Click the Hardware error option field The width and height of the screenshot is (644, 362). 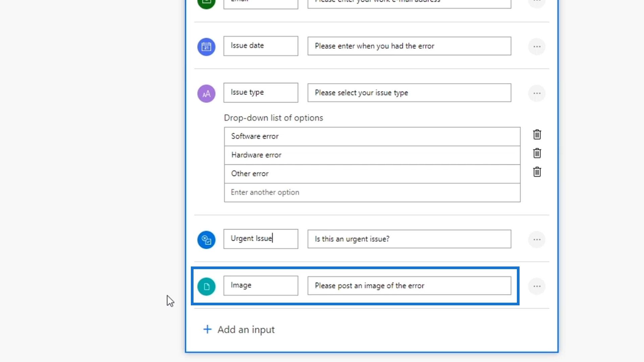pyautogui.click(x=372, y=155)
